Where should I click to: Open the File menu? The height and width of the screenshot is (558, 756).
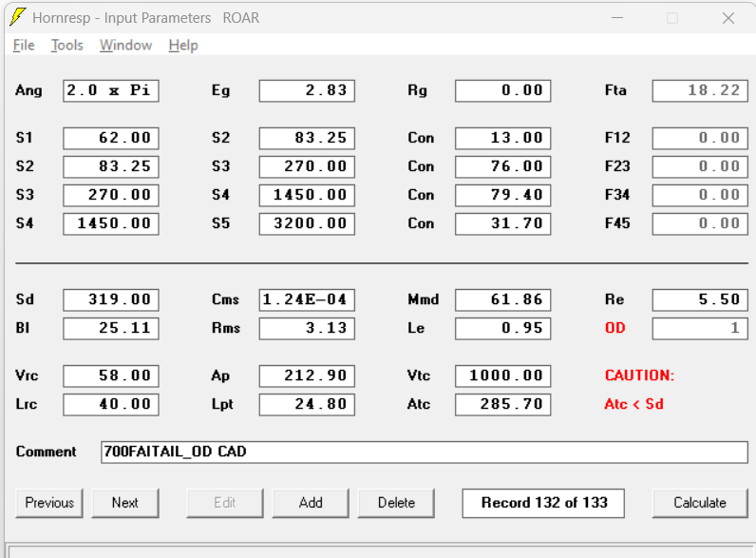click(24, 46)
